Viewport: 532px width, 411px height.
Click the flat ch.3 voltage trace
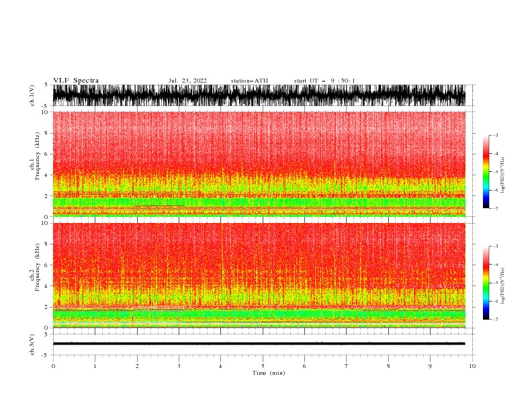[x=259, y=344]
